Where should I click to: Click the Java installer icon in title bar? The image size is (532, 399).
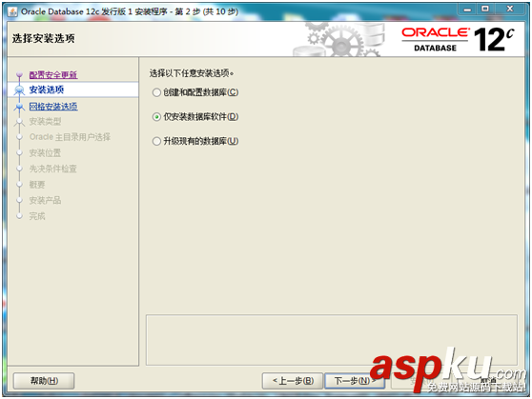click(13, 11)
